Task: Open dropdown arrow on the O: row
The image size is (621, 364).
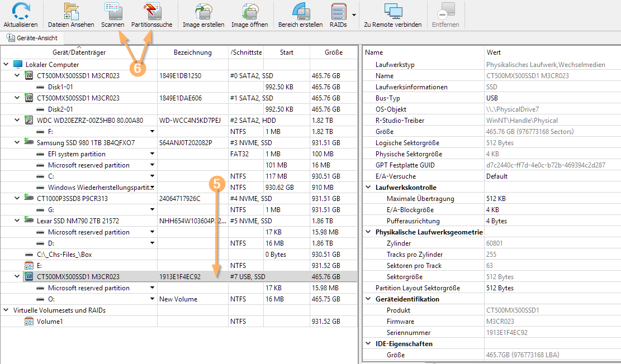Action: coord(152,299)
